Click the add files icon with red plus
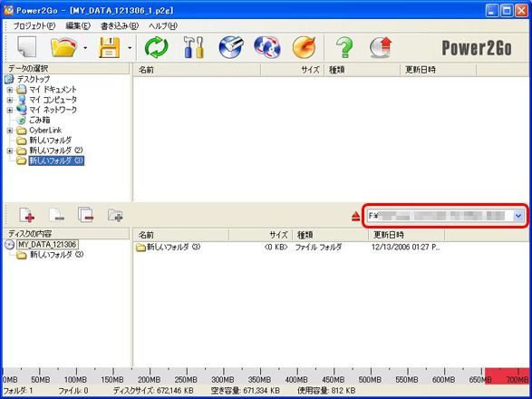532x399 pixels. point(27,215)
